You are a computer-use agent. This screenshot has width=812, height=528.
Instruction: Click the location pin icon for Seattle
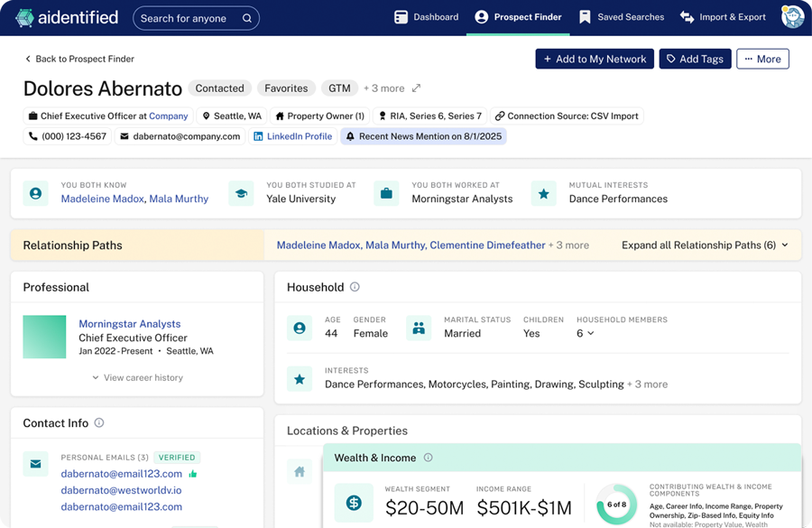pos(206,116)
